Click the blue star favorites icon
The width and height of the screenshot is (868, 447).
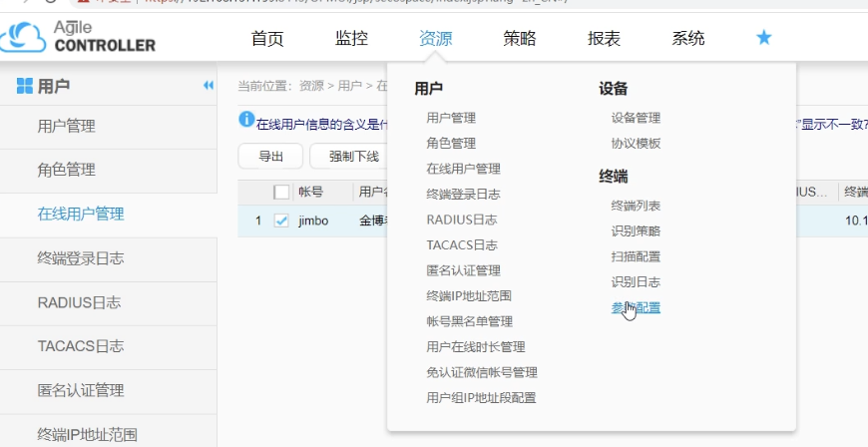point(764,38)
